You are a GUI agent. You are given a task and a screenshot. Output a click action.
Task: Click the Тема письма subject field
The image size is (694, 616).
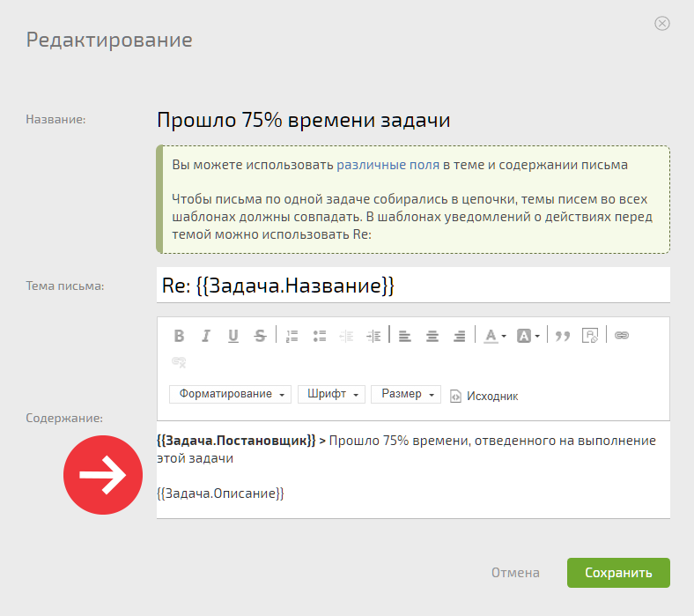[413, 286]
